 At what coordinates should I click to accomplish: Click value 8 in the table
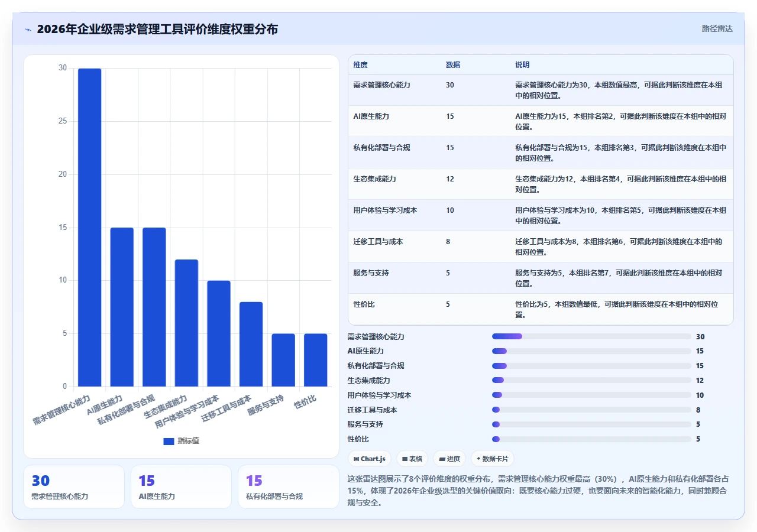[448, 242]
